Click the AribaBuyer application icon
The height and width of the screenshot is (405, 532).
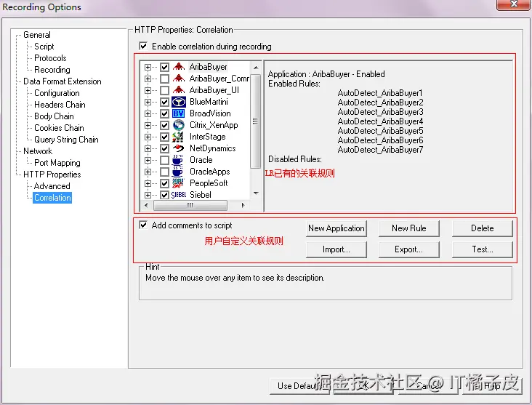click(179, 67)
